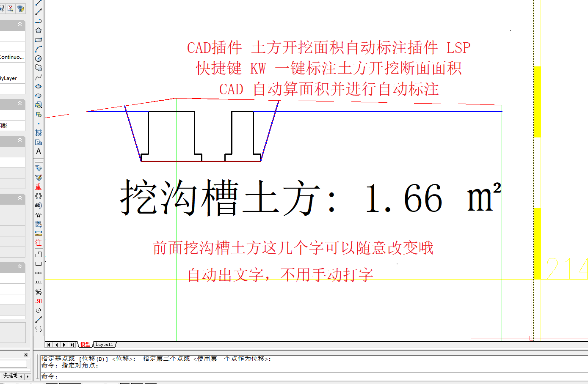Click the red 注 annotation toolbar icon
Viewport: 588px width, 384px height.
tap(39, 243)
